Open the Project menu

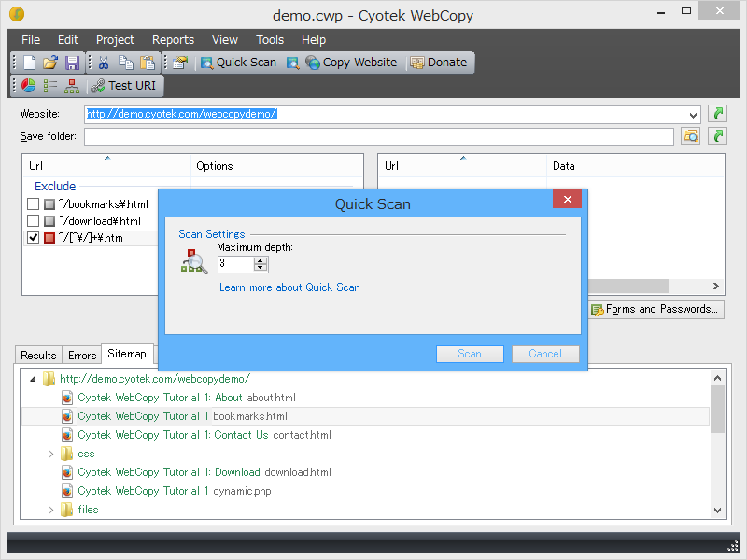pos(115,40)
